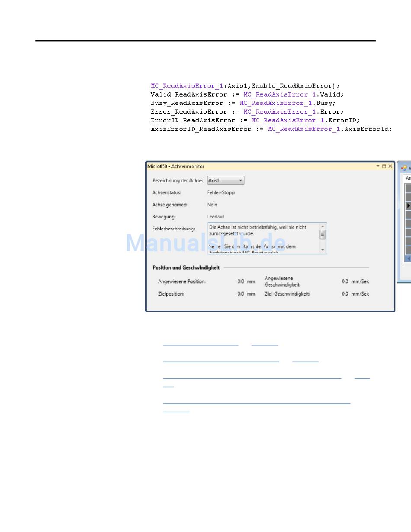Open the fourth underlined link in the list
Screen dimensions: 411x532
pyautogui.click(x=256, y=403)
